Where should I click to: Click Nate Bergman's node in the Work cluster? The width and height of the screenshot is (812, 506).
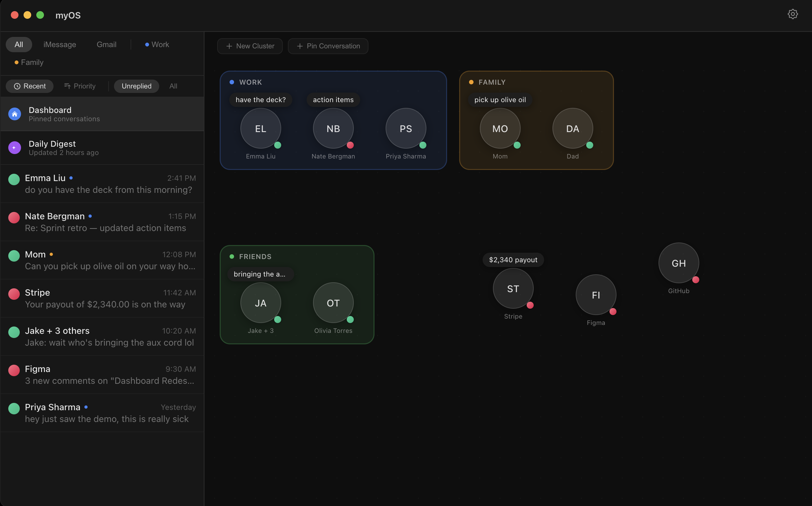pos(333,128)
